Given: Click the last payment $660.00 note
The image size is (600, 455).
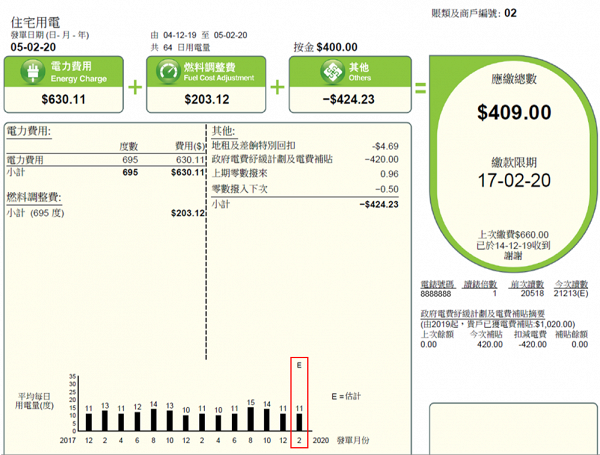Looking at the screenshot, I should tap(513, 235).
